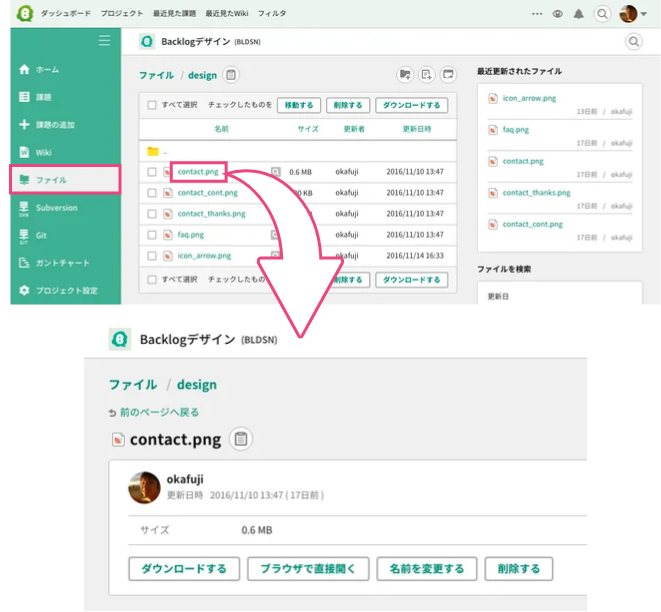Open contact_thanks.png under 最近更新されたファイル
661x612 pixels.
point(536,193)
